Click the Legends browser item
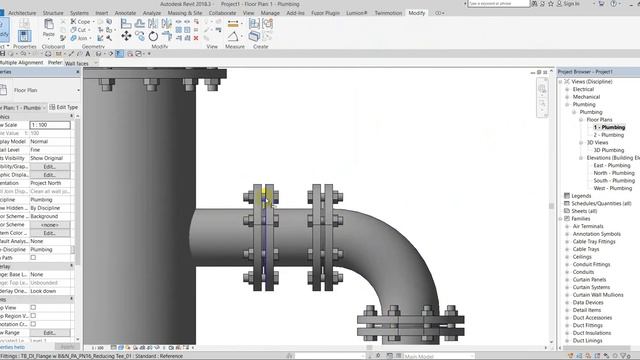 [x=581, y=196]
